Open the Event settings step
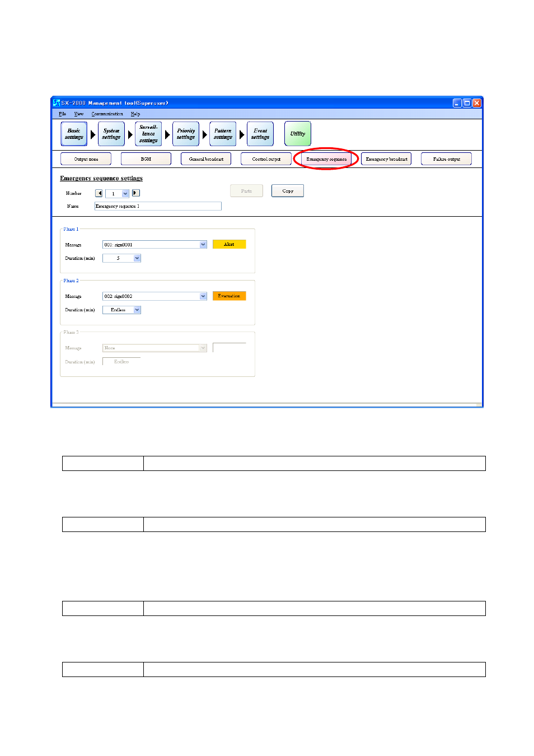Image resolution: width=534 pixels, height=756 pixels. (260, 134)
